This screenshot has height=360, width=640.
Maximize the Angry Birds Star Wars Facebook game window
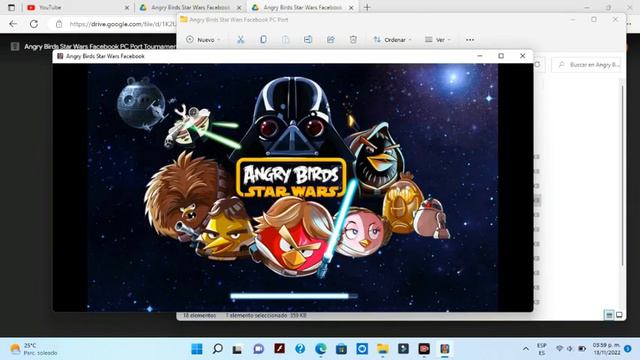501,56
